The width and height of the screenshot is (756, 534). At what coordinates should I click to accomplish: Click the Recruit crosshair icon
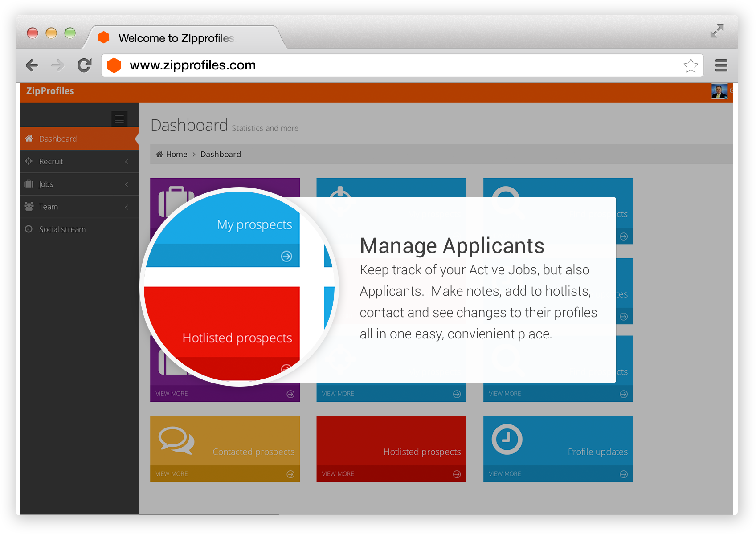click(x=29, y=161)
